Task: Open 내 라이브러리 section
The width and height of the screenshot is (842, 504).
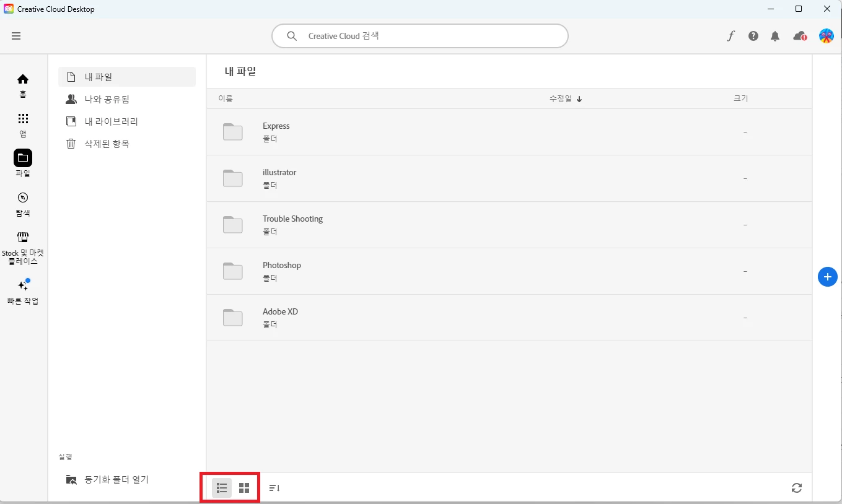Action: click(127, 121)
